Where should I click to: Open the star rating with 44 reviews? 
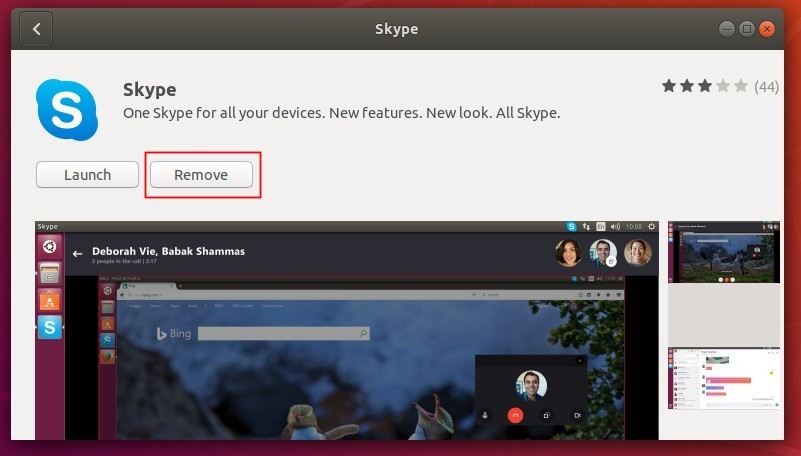pyautogui.click(x=720, y=86)
